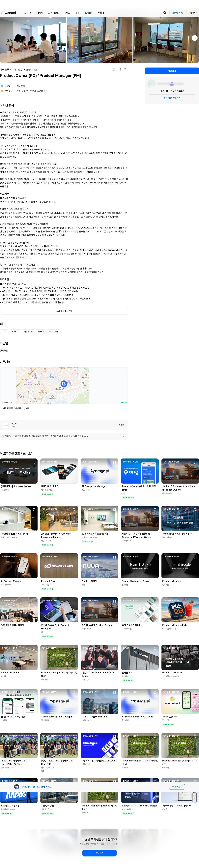Save the 신사업 PO card with bookmark
Viewport: 199px width, 868px height.
(x=155, y=648)
